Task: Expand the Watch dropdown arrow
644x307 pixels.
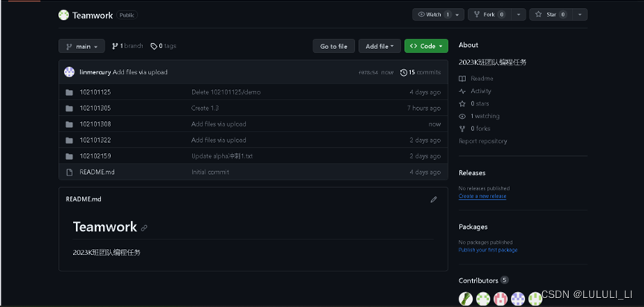Action: click(459, 14)
